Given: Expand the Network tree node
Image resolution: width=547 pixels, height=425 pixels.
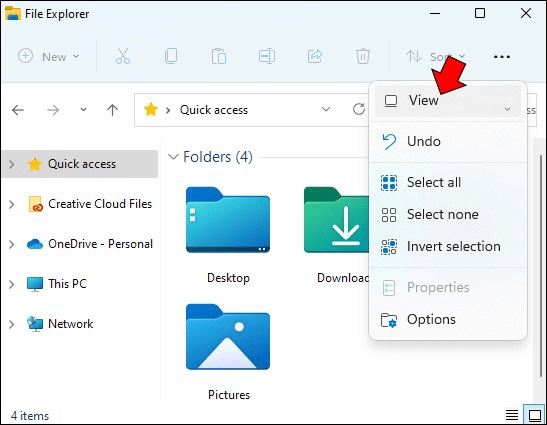Looking at the screenshot, I should tap(12, 325).
